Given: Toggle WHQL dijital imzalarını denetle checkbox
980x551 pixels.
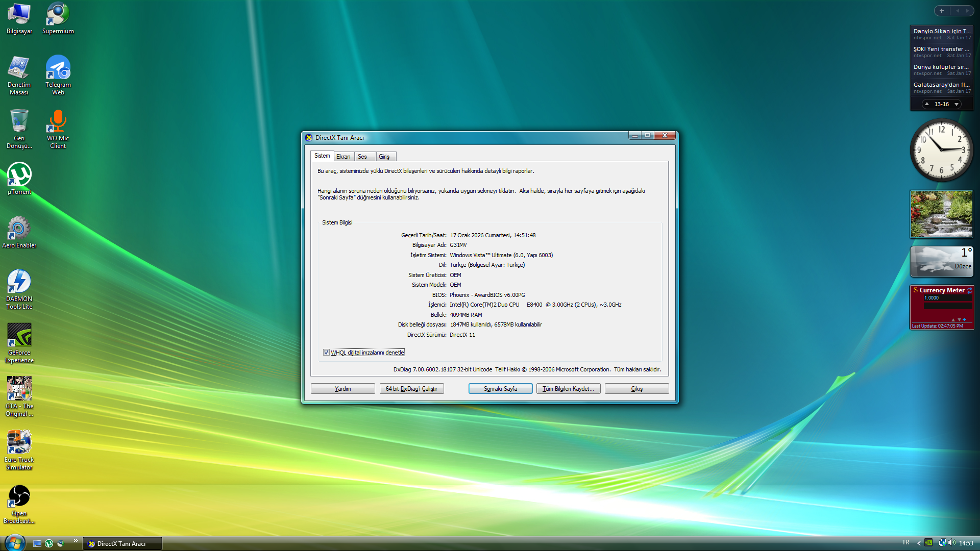Looking at the screenshot, I should click(x=326, y=353).
